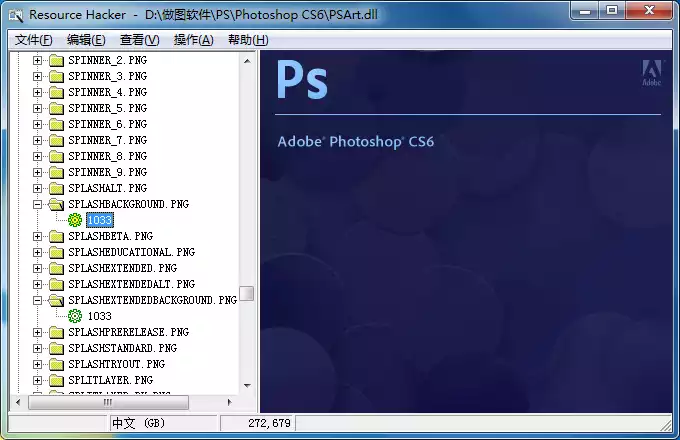Click the SPLASHEXTENDEDALT.PNG folder icon
Viewport: 680px width, 440px height.
(56, 284)
